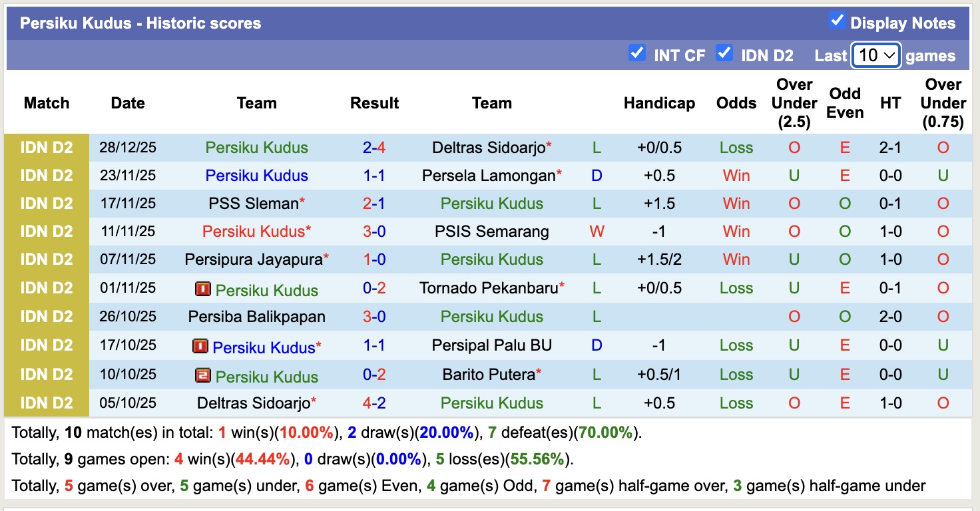980x511 pixels.
Task: Uncheck the Display Notes checkbox
Action: pyautogui.click(x=838, y=21)
